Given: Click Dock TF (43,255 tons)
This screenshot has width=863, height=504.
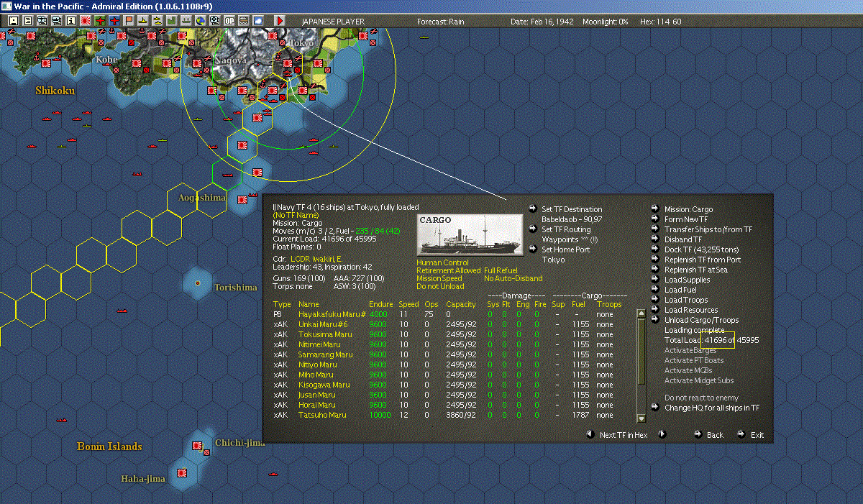Looking at the screenshot, I should (701, 249).
